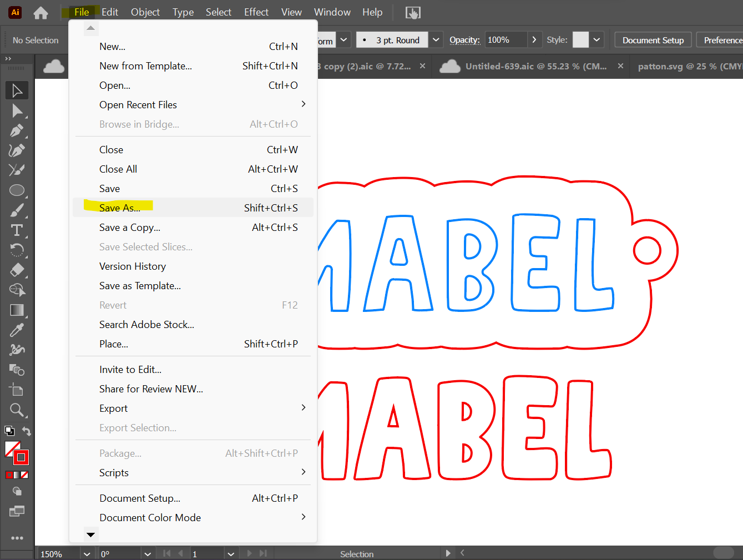Select the Direct Selection tool
This screenshot has height=560, width=743.
17,111
